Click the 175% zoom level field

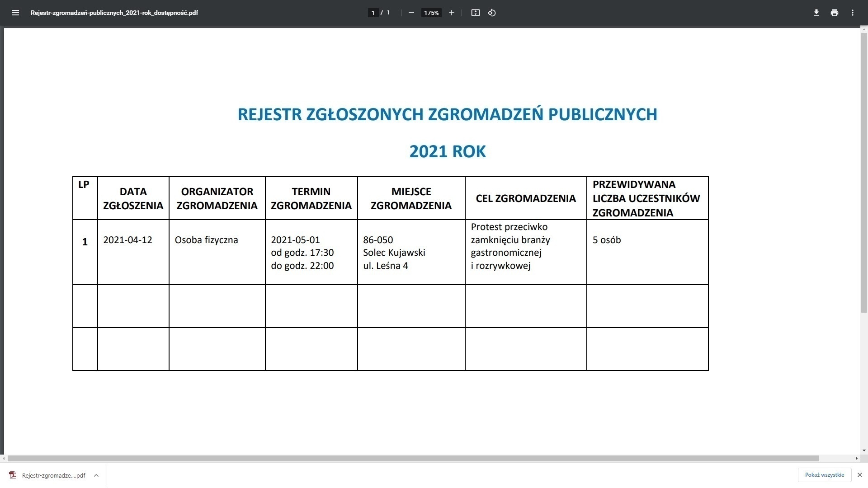431,13
